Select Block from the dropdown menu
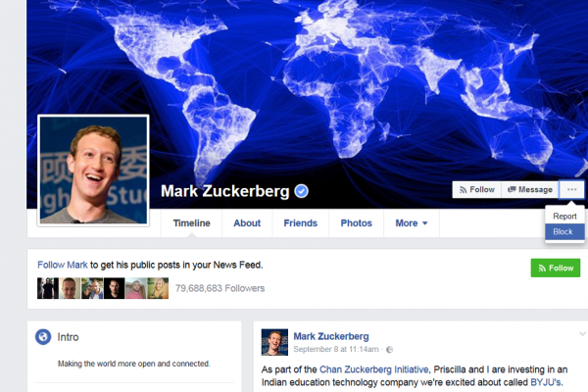The height and width of the screenshot is (392, 588). (564, 232)
